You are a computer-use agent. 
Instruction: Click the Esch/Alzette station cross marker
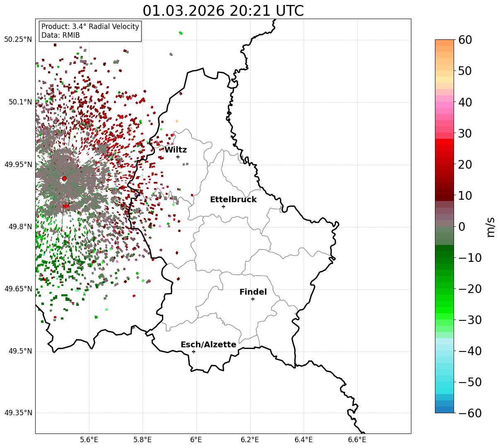pos(193,351)
